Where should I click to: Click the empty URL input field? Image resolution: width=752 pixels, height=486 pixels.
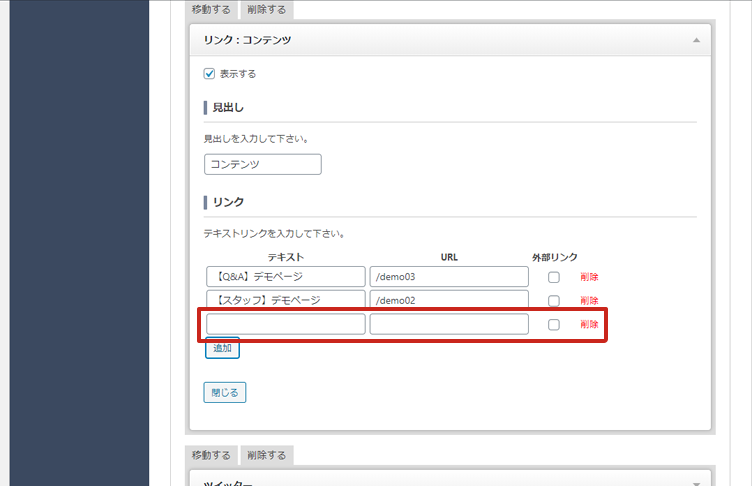[448, 324]
